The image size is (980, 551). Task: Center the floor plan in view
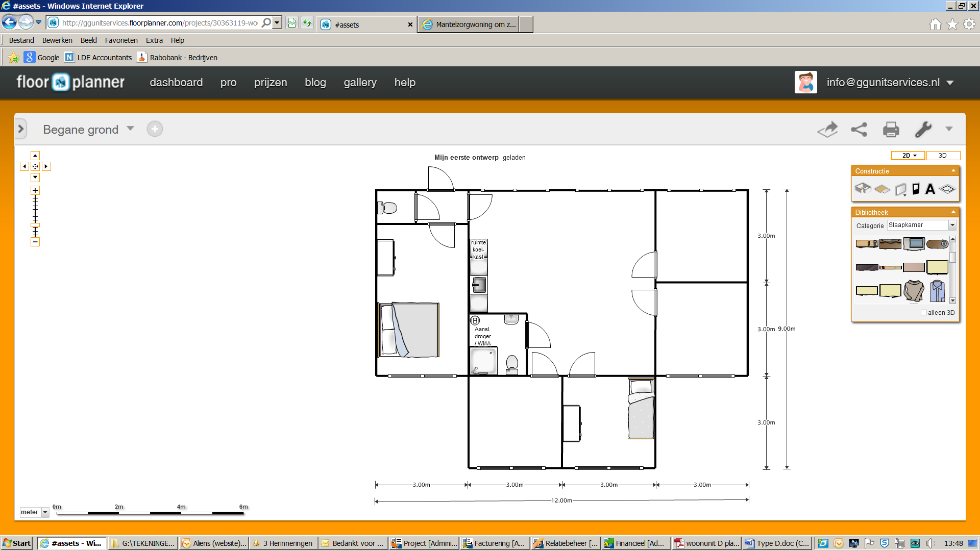(35, 166)
